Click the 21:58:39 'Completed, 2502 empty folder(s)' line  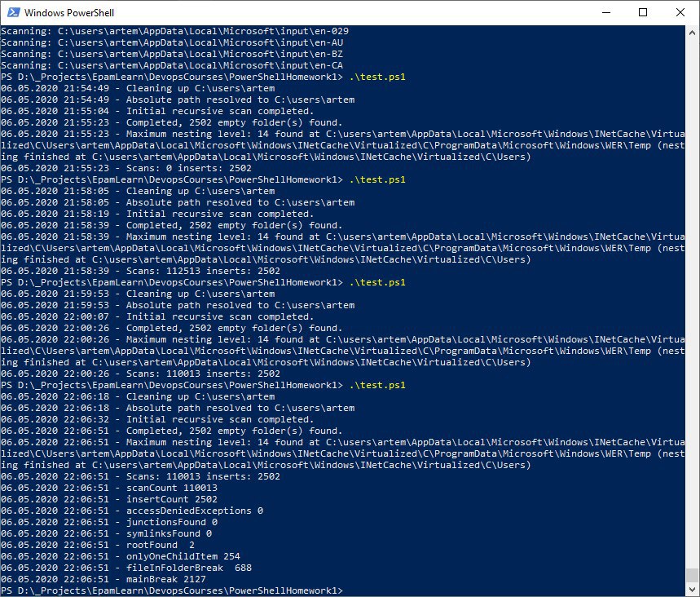172,225
